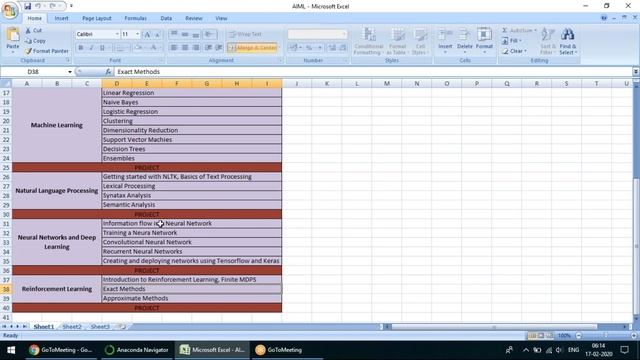
Task: Open the GoToMeeting Chrome taskbar item
Action: coord(61,350)
